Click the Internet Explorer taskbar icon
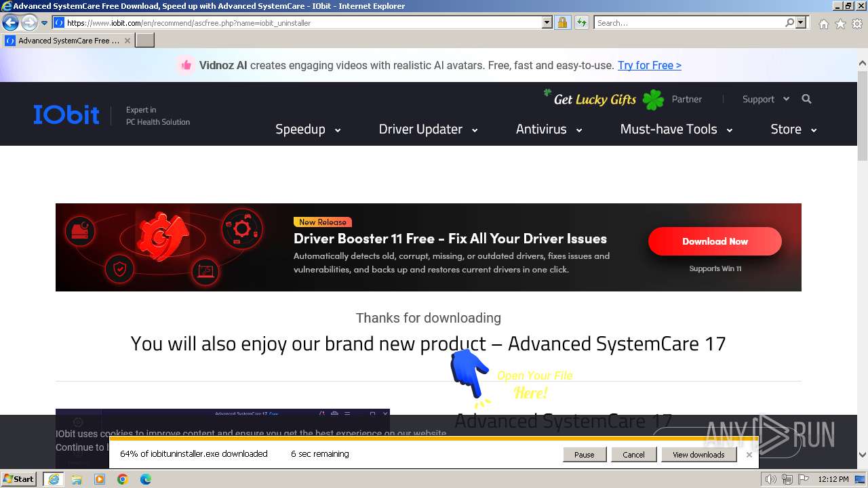Screen dimensions: 868x488 (x=53, y=479)
